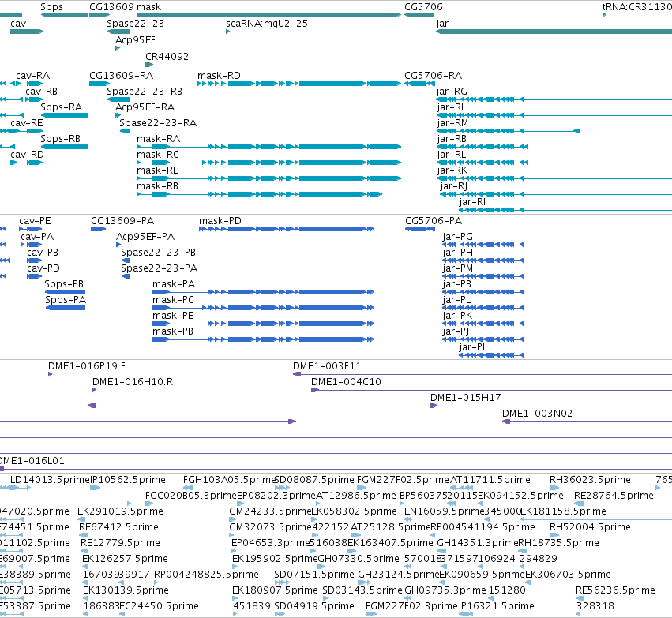Image resolution: width=672 pixels, height=618 pixels.
Task: Select jar-RJ transcript label
Action: coord(454,186)
